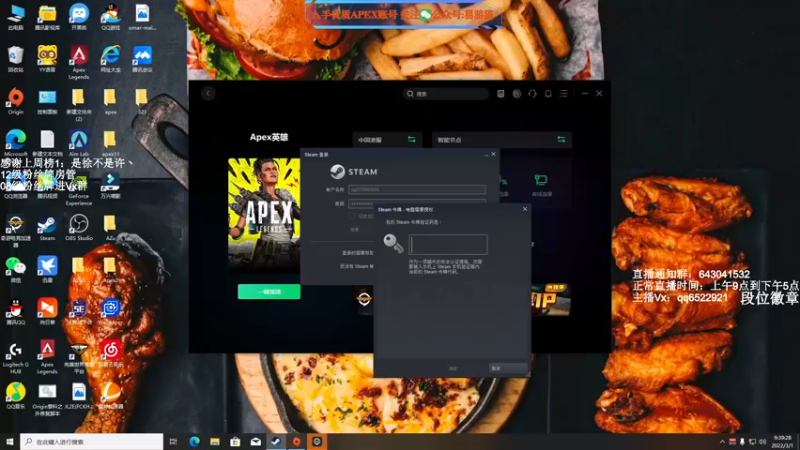Open the Apex Legends shortcut in the second desktop row
Screen dimensions: 800x450
pyautogui.click(x=79, y=61)
